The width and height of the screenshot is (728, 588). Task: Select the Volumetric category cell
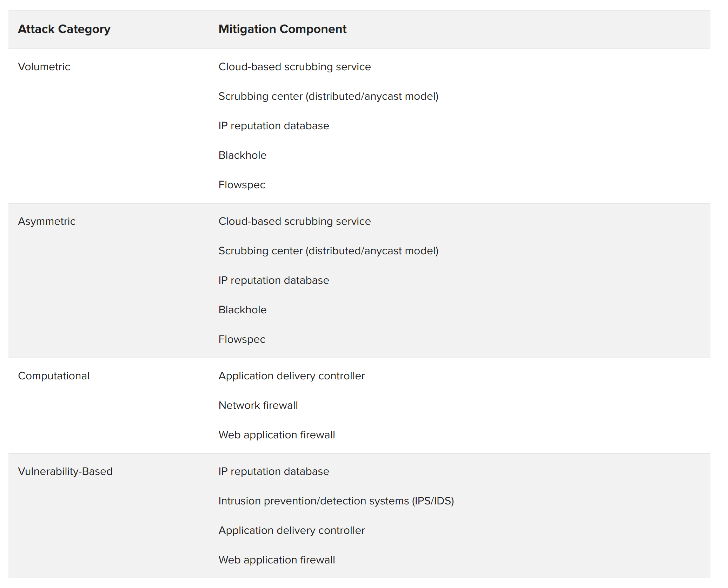[x=44, y=67]
